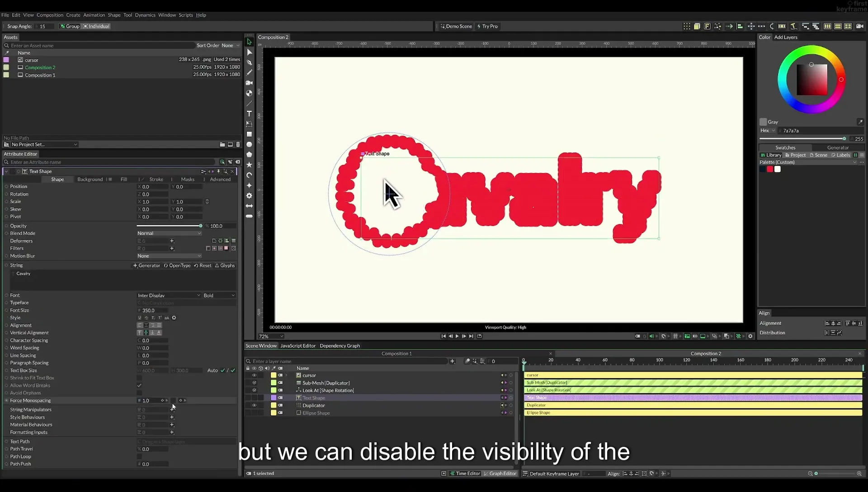Choose the Pen tool in the toolbar
This screenshot has height=492, width=868.
tap(249, 62)
